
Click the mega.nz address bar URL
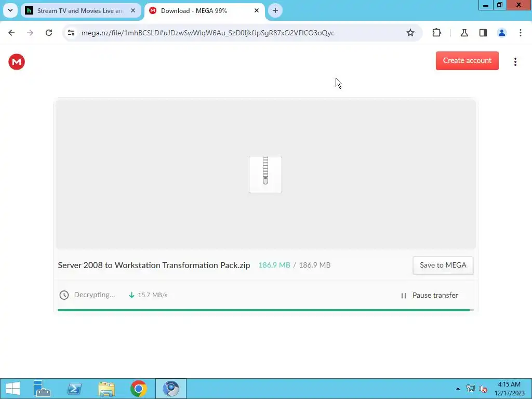[x=208, y=33]
